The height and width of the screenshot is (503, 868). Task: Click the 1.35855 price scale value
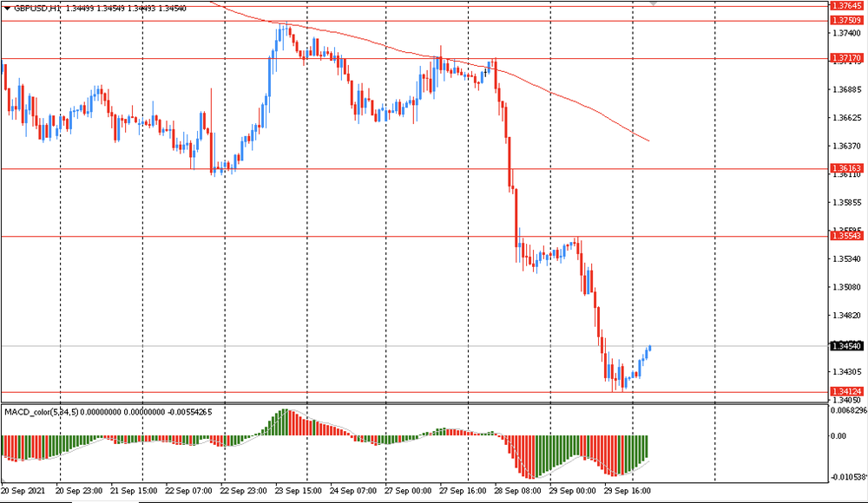tap(847, 203)
